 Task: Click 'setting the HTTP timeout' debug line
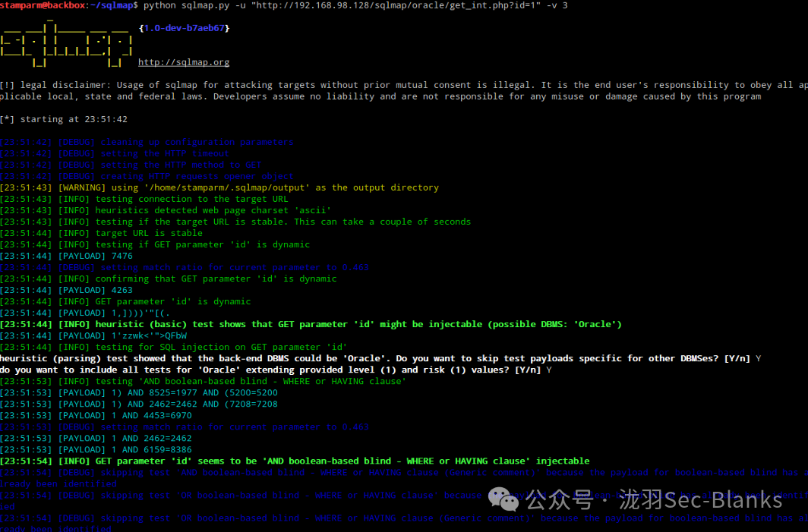115,153
